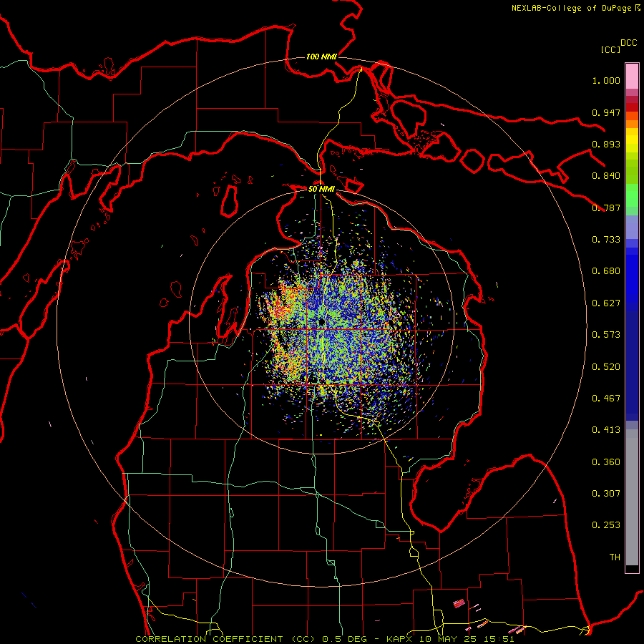Click the 0.360 value on the scale
Image resolution: width=644 pixels, height=644 pixels.
tap(606, 462)
